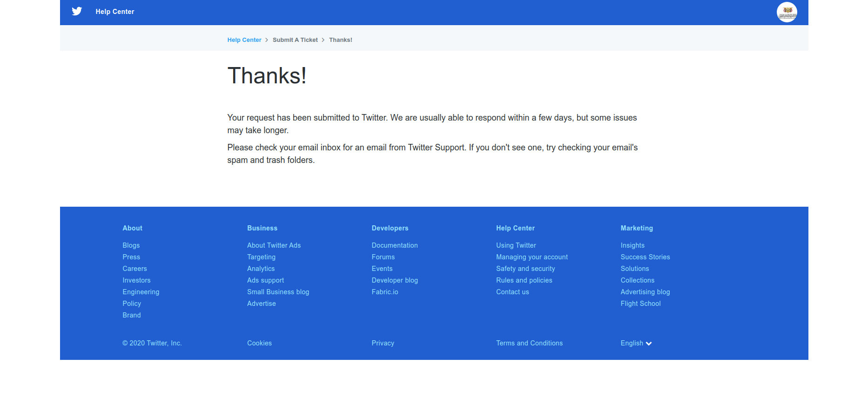The width and height of the screenshot is (868, 419).
Task: Open the Blogs footer link
Action: pos(131,245)
